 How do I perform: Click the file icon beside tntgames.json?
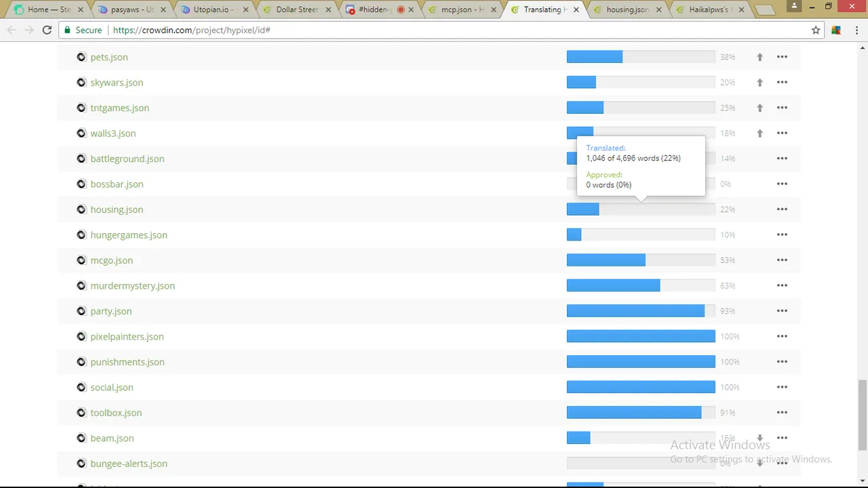coord(81,108)
